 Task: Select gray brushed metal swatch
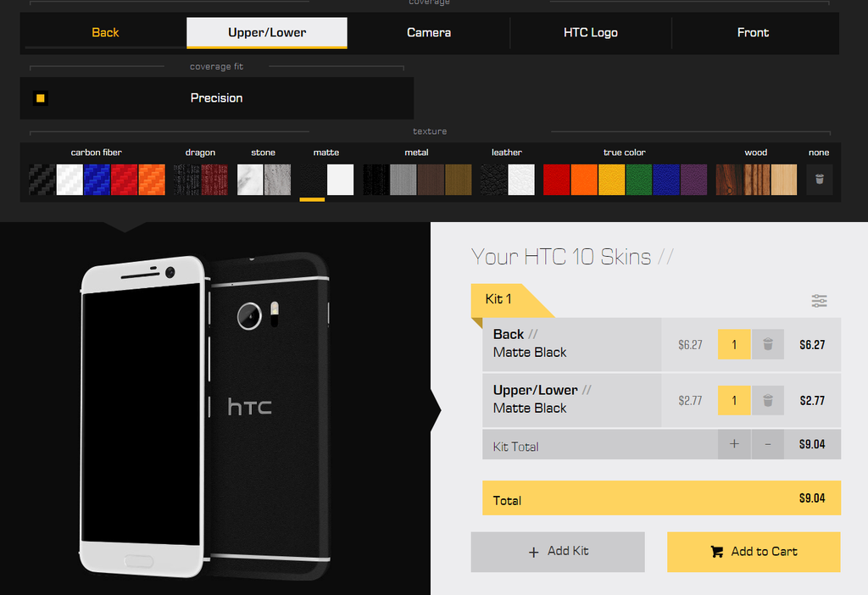coord(403,180)
